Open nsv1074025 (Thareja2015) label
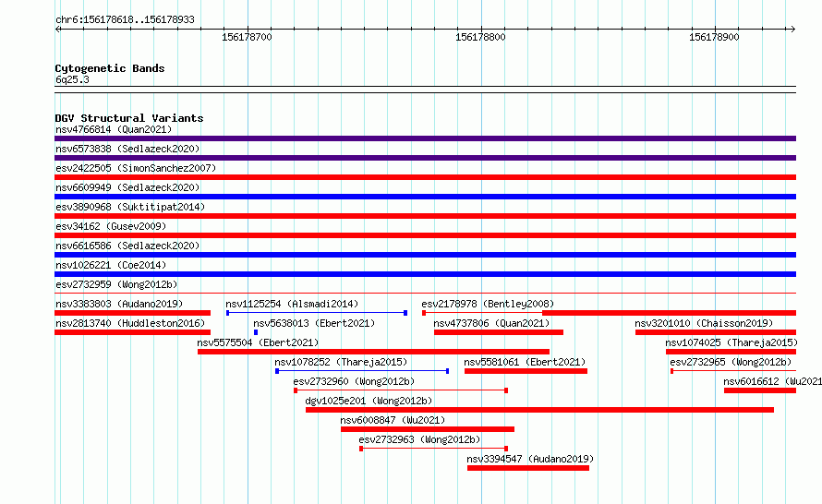This screenshot has height=504, width=822. pyautogui.click(x=731, y=342)
